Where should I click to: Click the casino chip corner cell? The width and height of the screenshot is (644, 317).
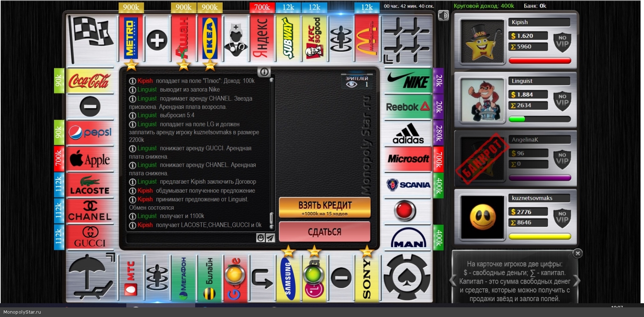(407, 278)
